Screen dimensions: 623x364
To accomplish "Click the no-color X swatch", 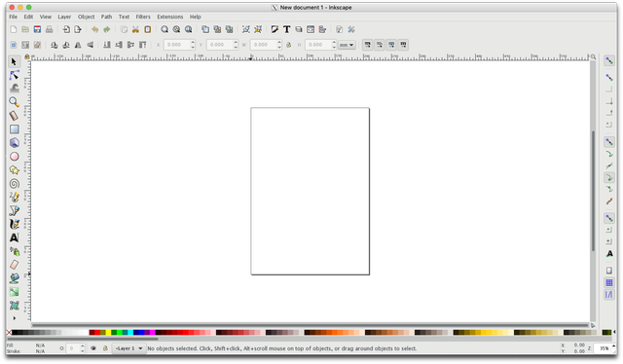I will click(x=9, y=332).
